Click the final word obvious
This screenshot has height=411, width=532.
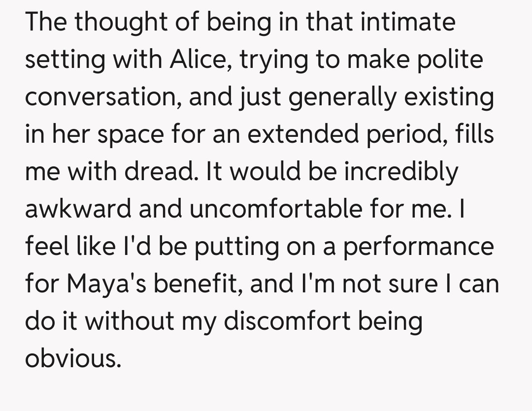click(72, 358)
